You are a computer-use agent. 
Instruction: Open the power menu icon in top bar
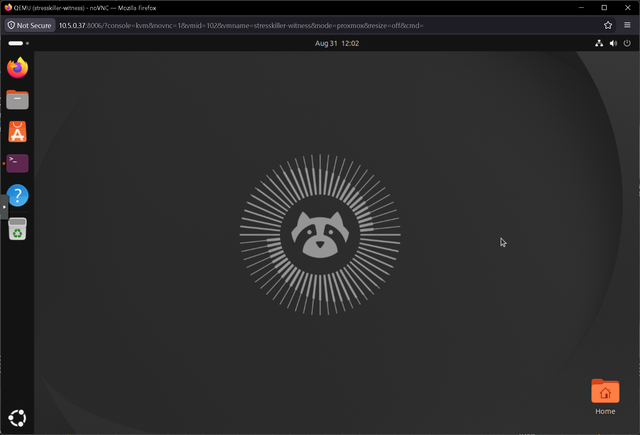tap(627, 43)
